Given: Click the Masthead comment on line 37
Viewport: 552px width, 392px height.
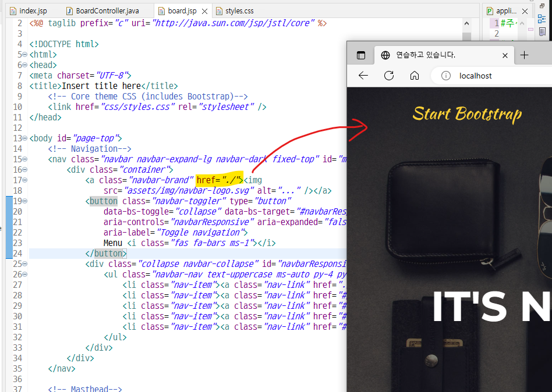Looking at the screenshot, I should coord(85,389).
